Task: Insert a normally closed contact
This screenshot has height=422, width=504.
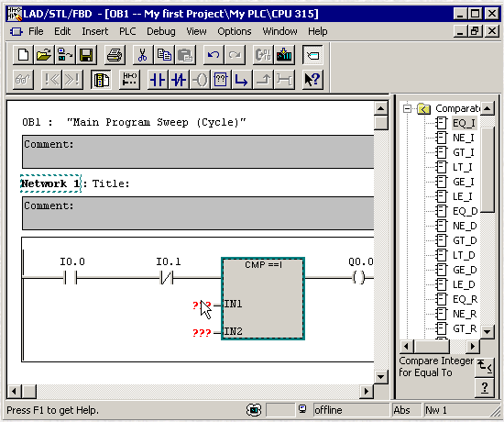Action: [x=179, y=80]
